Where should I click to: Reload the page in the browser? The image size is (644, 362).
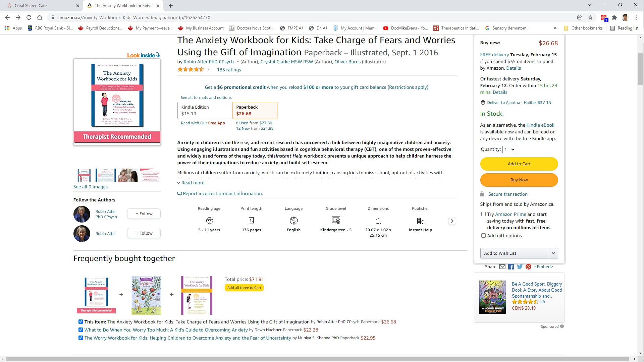(29, 17)
